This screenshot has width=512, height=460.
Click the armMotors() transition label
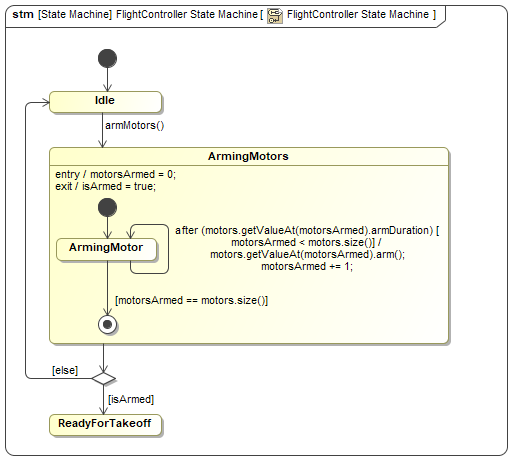click(x=135, y=125)
